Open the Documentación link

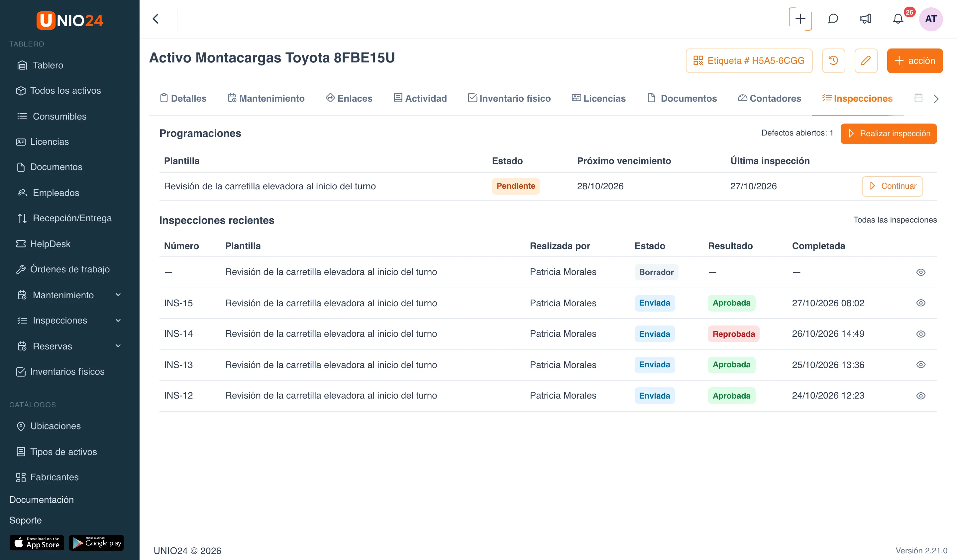(42, 500)
